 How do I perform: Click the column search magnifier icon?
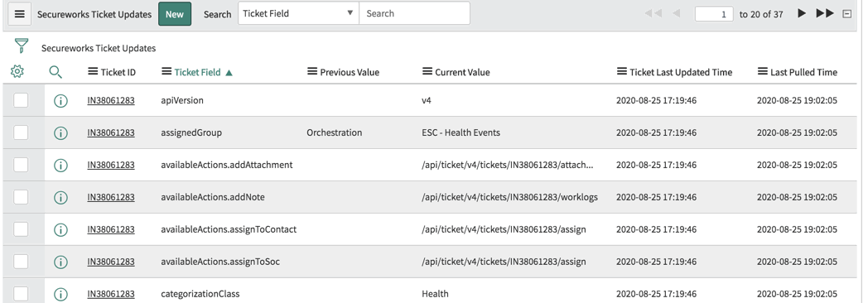[56, 72]
